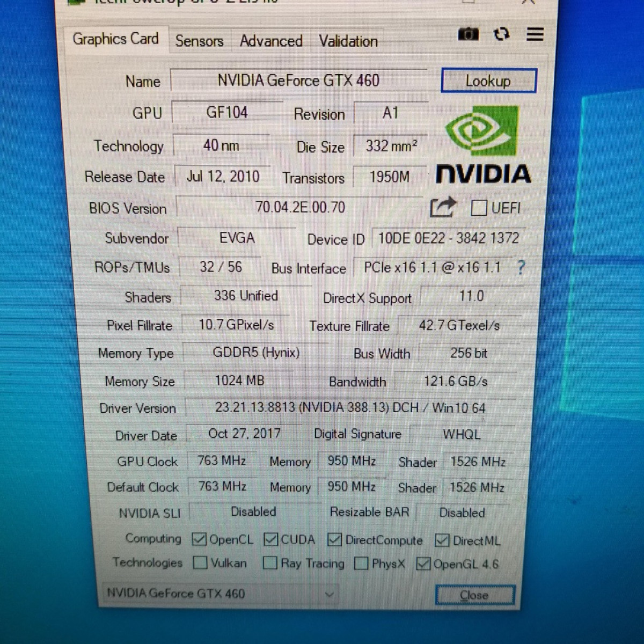Screen dimensions: 644x644
Task: Toggle the PhysX checkbox
Action: click(x=362, y=563)
